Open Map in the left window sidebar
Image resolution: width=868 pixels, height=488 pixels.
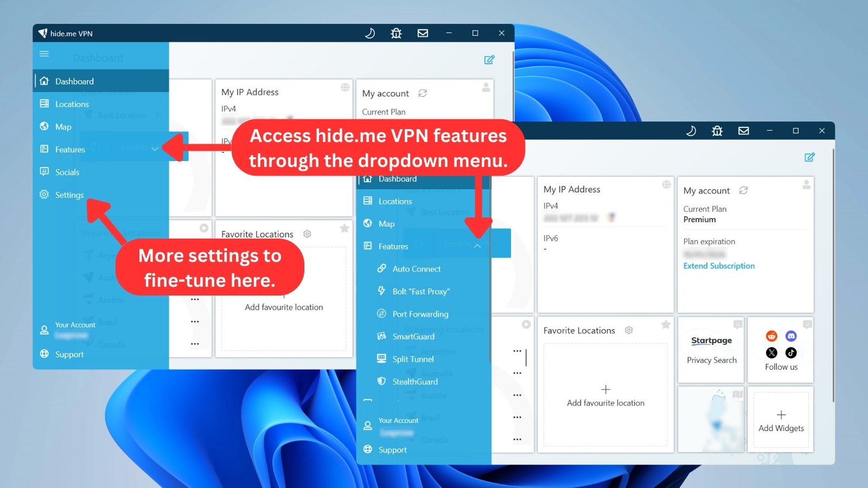[x=101, y=127]
